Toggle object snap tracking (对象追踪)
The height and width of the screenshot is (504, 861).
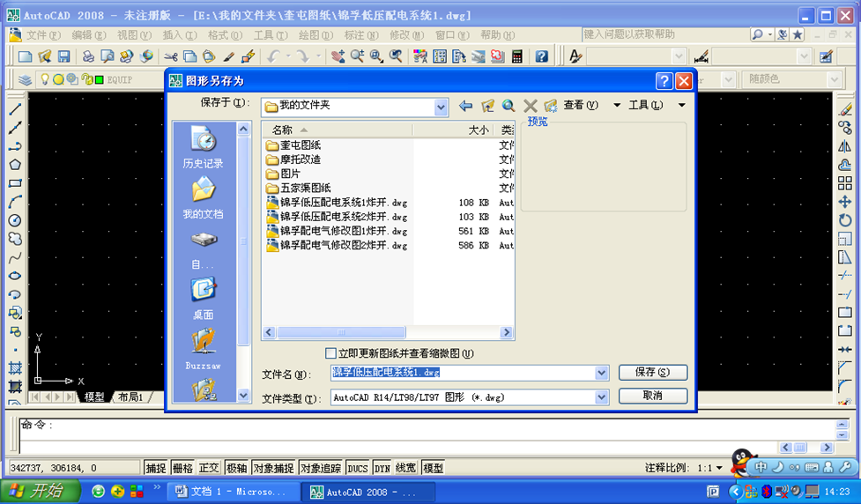coord(321,468)
